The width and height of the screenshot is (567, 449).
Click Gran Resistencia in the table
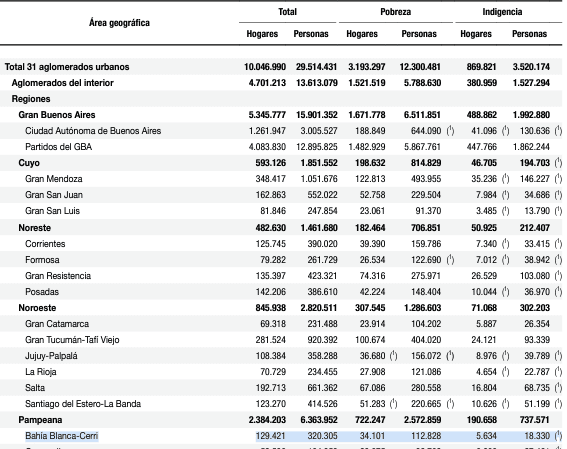(x=58, y=276)
